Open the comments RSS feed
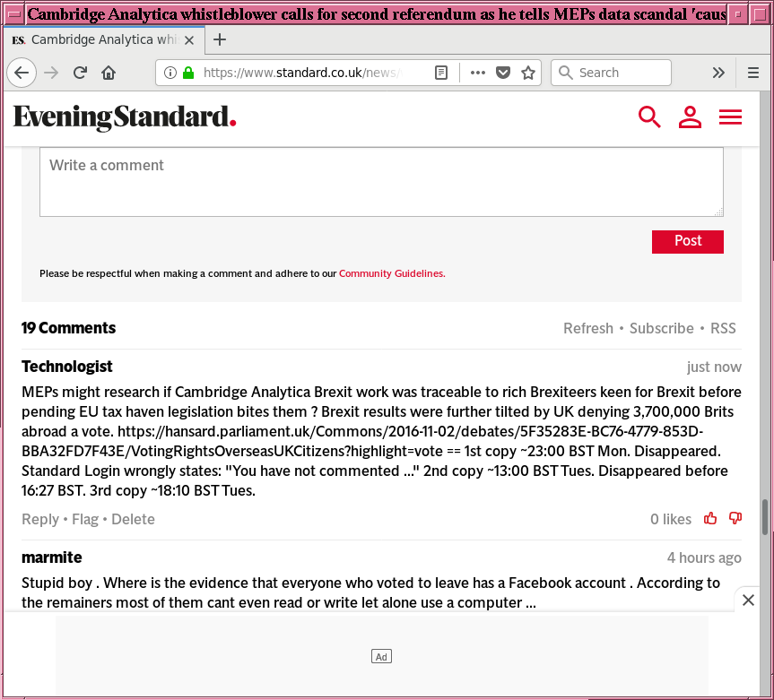The height and width of the screenshot is (700, 774). (x=723, y=329)
